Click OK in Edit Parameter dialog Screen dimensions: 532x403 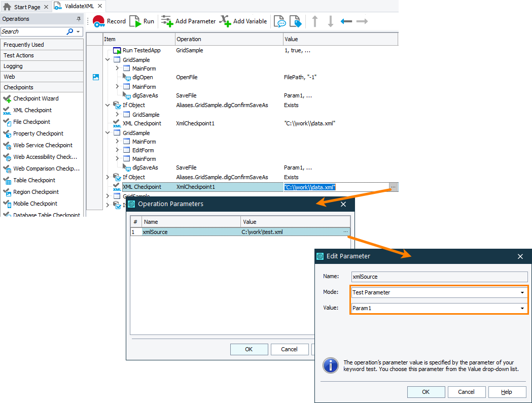click(x=426, y=392)
